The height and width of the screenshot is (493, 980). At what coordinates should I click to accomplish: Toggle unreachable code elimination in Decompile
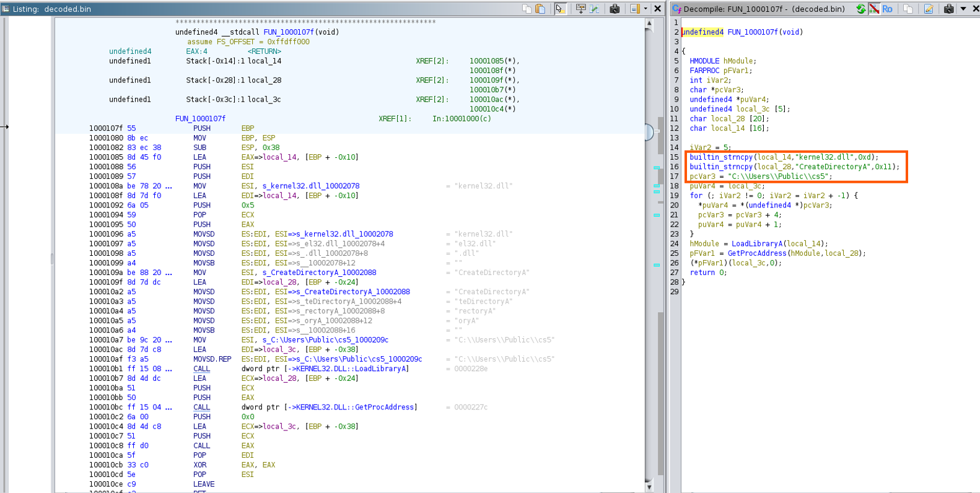(x=874, y=9)
